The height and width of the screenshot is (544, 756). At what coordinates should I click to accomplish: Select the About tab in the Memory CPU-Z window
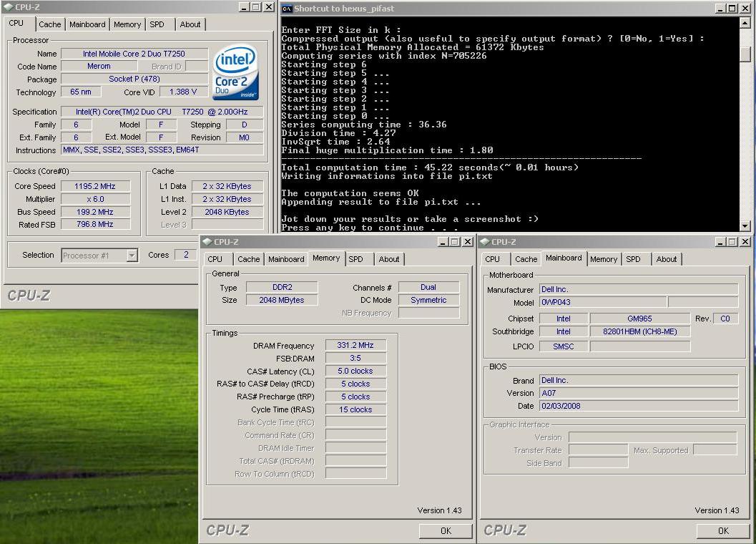[389, 258]
